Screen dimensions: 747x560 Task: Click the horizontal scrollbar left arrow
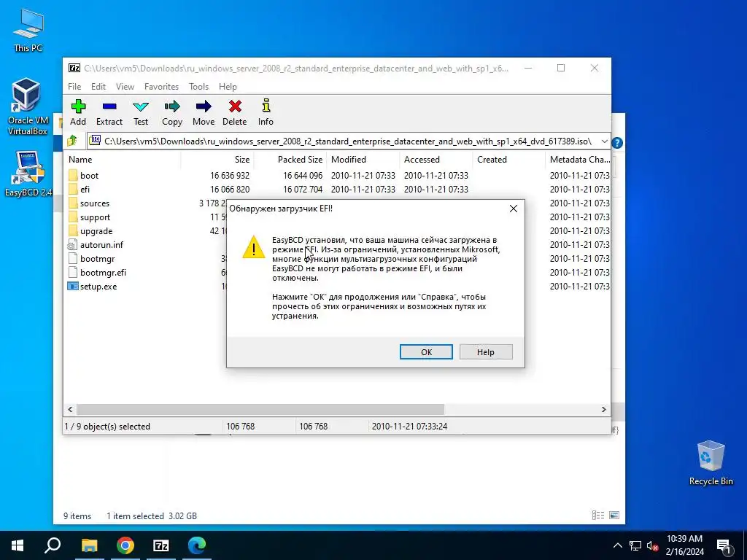pos(70,409)
